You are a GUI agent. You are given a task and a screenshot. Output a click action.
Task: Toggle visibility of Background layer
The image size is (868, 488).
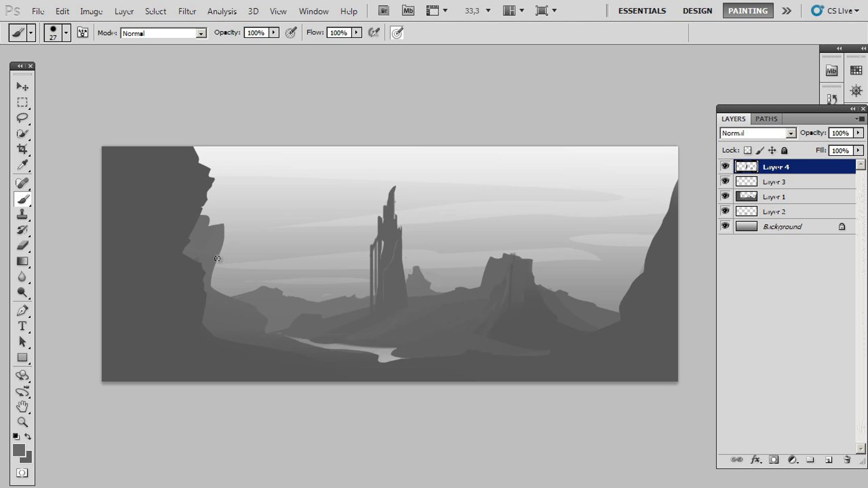[x=725, y=226]
